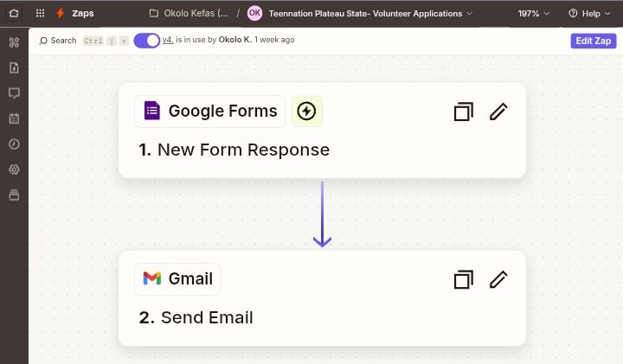
Task: Expand the Zap title dropdown chevron
Action: (470, 14)
